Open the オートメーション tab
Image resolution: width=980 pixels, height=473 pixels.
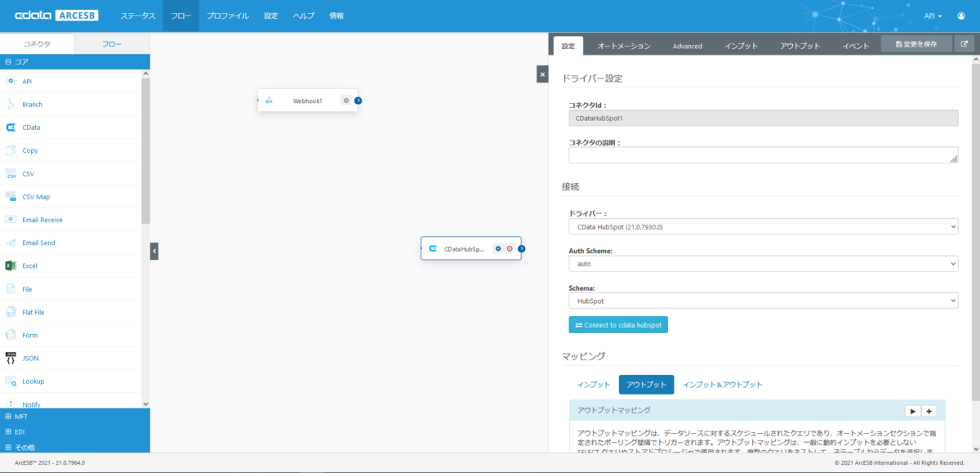click(x=624, y=46)
